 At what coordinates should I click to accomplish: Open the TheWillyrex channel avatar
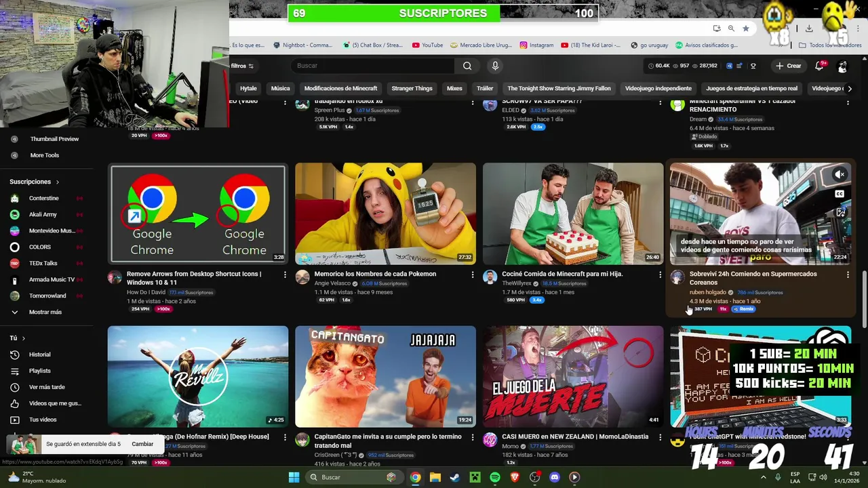coord(490,277)
